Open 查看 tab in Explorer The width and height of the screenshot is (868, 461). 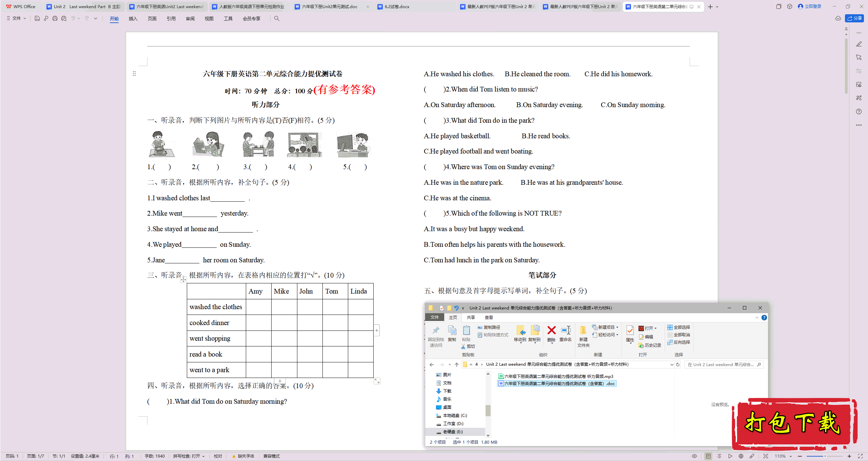click(x=489, y=318)
